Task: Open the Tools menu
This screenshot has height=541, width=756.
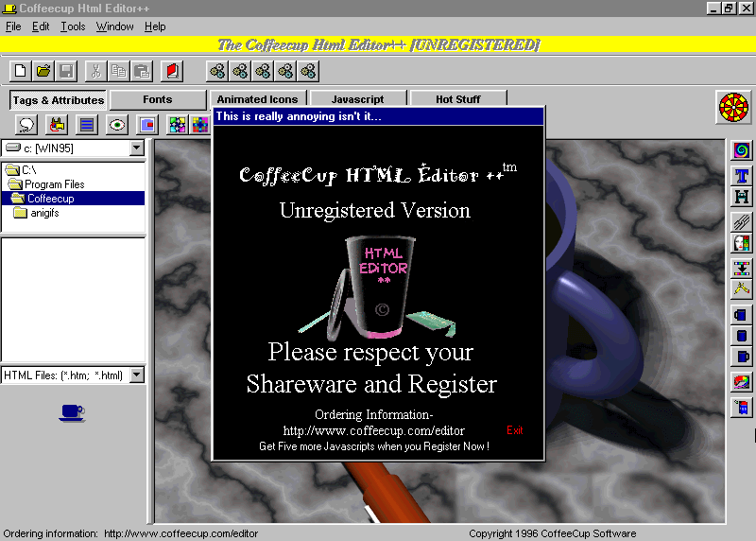Action: (x=73, y=26)
